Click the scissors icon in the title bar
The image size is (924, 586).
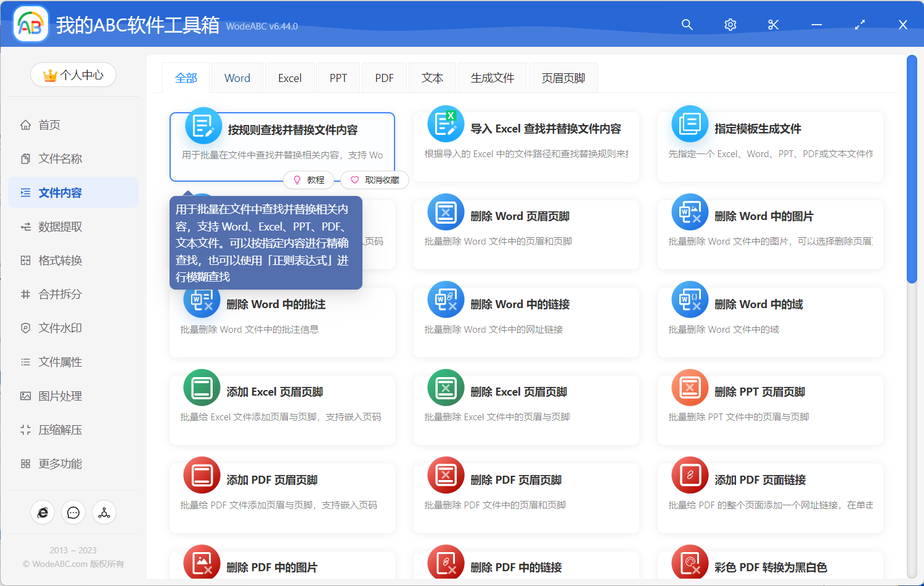click(x=773, y=25)
